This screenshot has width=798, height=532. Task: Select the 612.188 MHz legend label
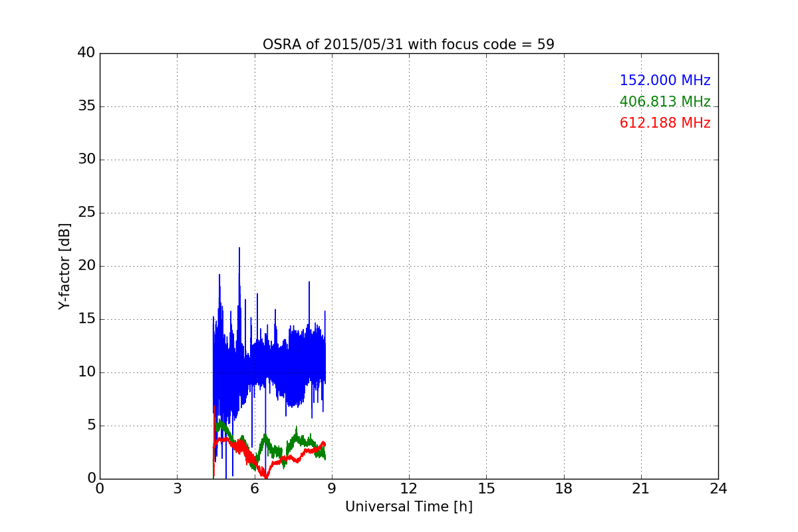pos(665,123)
